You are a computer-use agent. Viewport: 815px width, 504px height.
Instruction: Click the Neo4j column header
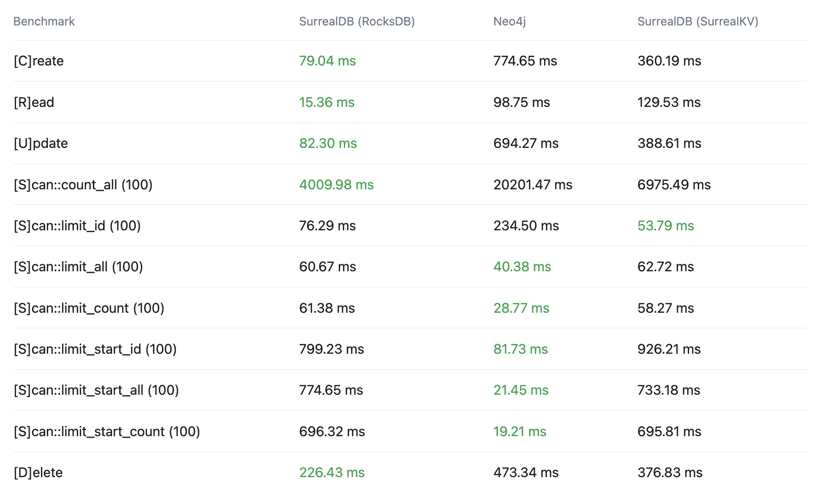tap(509, 22)
